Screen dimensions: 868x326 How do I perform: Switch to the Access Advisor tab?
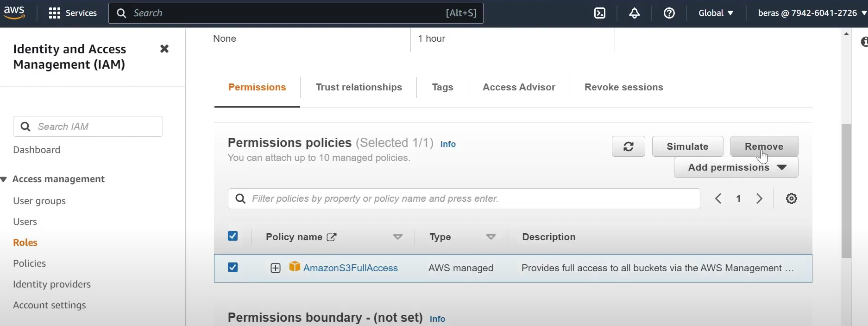click(x=519, y=87)
